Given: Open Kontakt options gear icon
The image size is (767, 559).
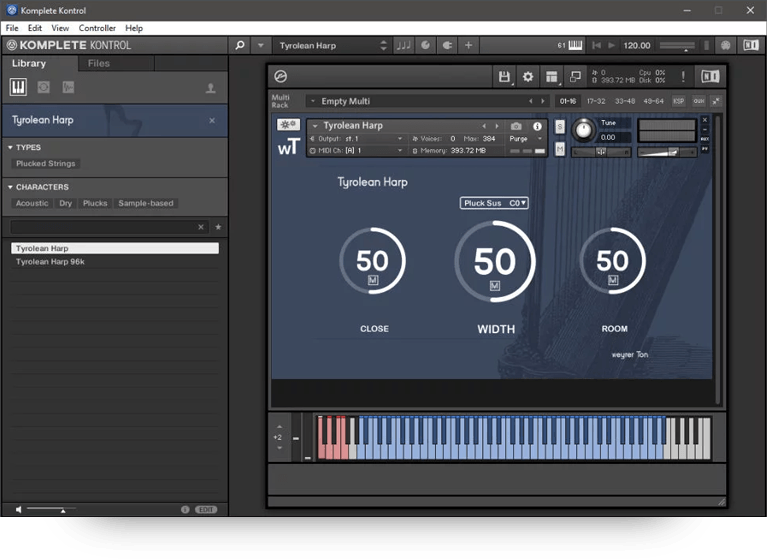Looking at the screenshot, I should [x=528, y=76].
